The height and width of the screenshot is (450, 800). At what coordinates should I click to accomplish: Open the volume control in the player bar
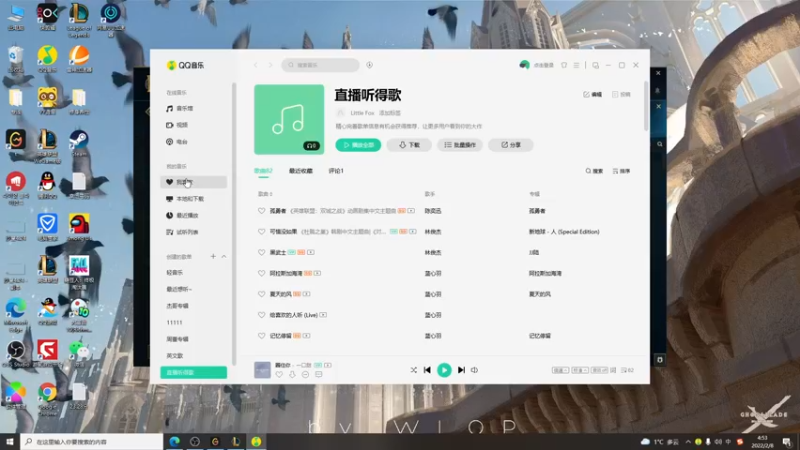tap(474, 370)
